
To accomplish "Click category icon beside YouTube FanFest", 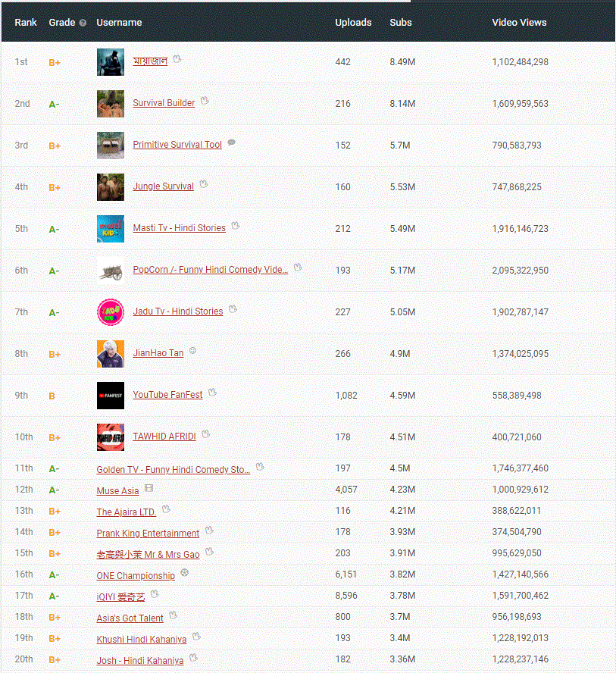I will tap(212, 393).
